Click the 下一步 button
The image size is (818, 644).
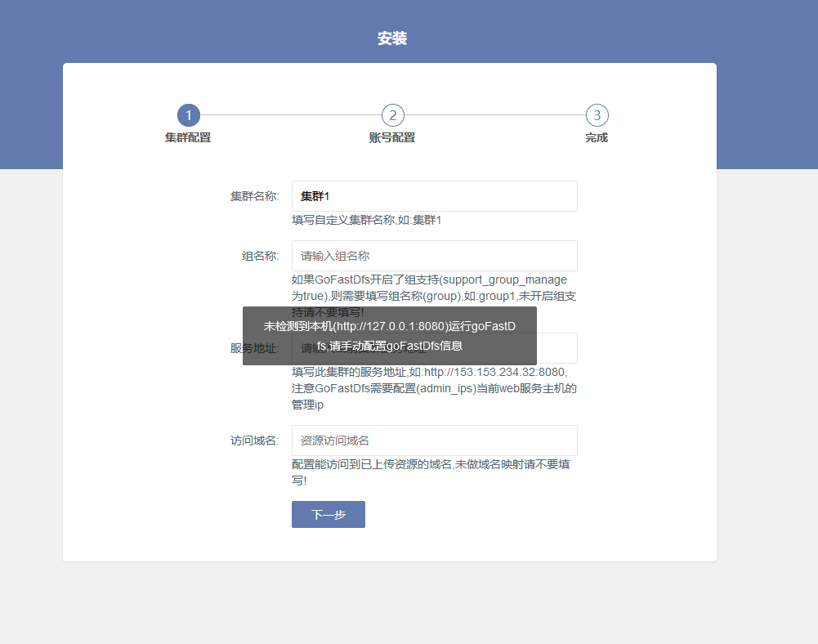point(329,515)
